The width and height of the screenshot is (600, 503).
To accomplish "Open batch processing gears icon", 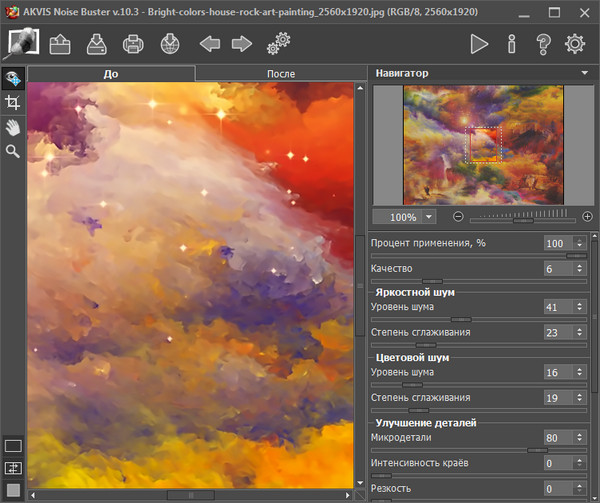I will coord(278,44).
